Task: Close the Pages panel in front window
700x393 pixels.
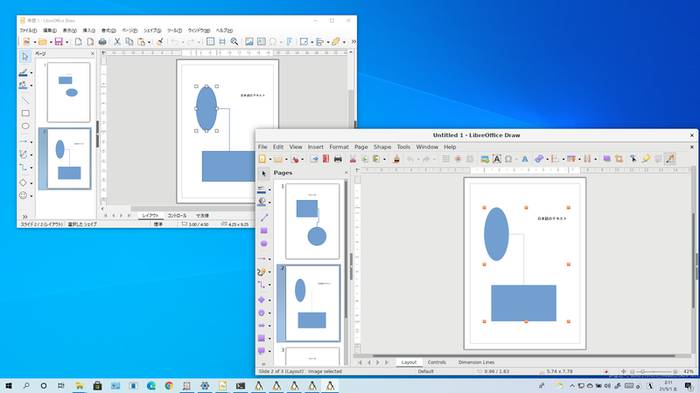Action: pos(346,173)
